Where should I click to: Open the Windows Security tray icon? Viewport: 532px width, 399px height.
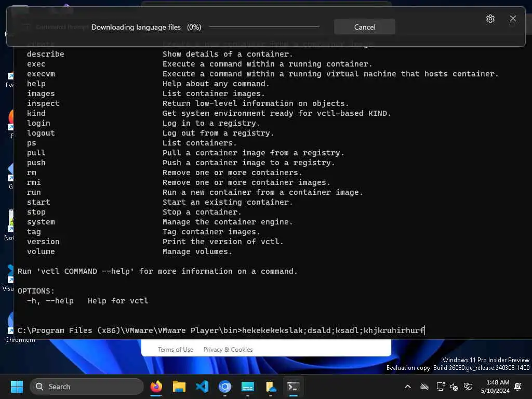tap(468, 387)
